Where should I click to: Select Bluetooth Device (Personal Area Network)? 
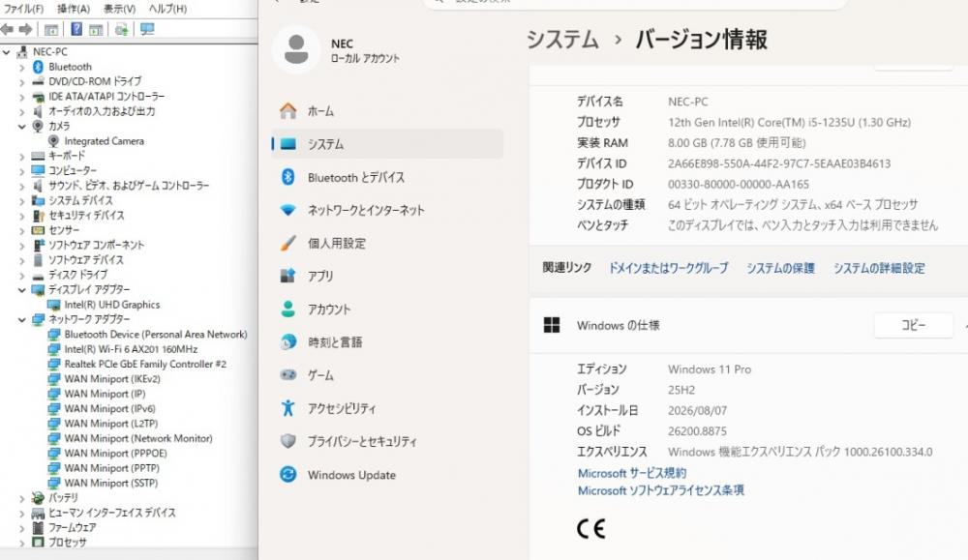click(x=156, y=335)
